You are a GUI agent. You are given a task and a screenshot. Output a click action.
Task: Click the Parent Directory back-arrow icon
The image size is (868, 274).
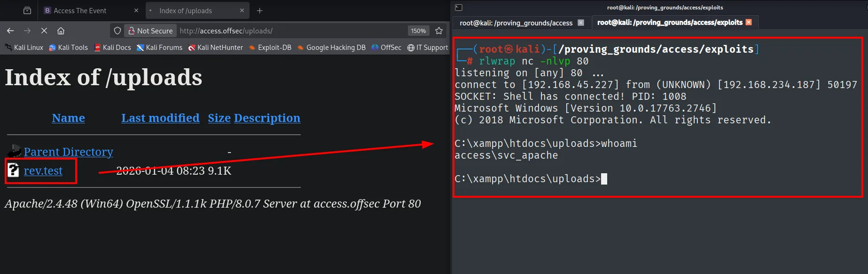[x=14, y=151]
